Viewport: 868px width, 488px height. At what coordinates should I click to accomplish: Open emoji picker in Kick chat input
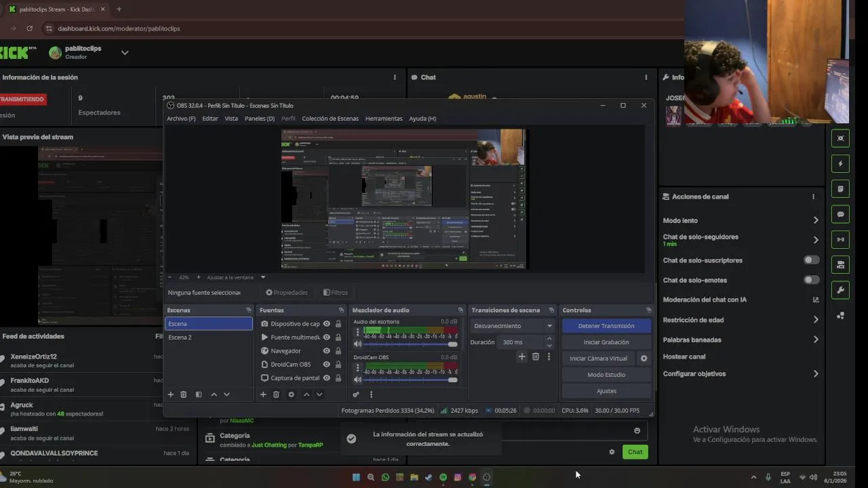(637, 430)
